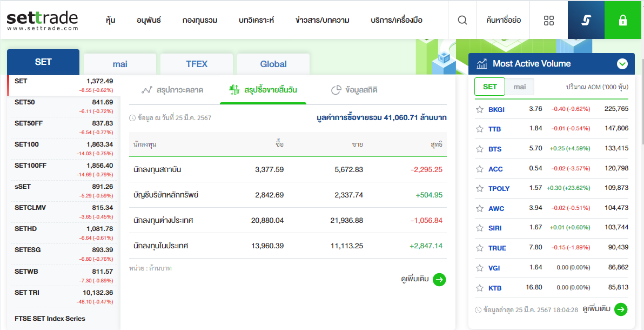Image resolution: width=644 pixels, height=330 pixels.
Task: Star KTB as a favorite
Action: [479, 288]
